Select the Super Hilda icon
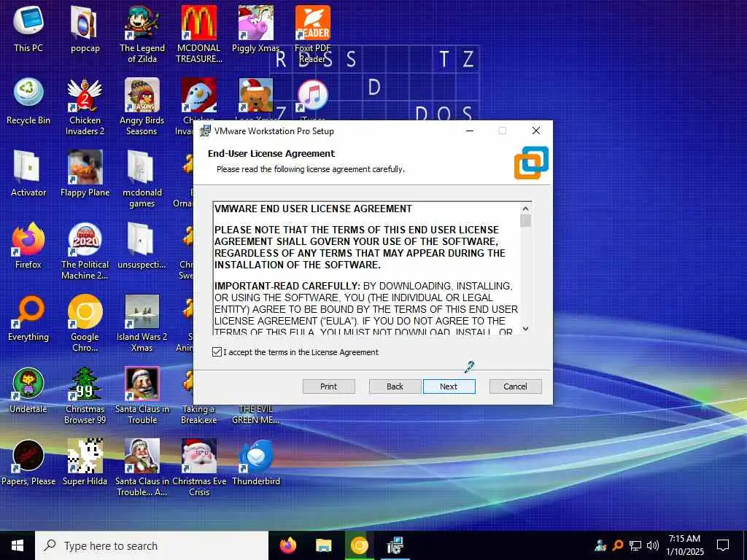 85,463
